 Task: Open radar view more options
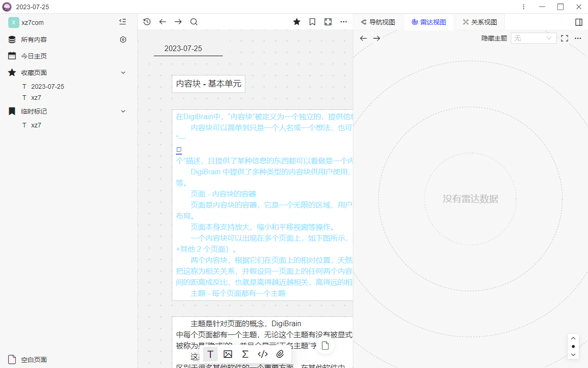click(x=578, y=38)
